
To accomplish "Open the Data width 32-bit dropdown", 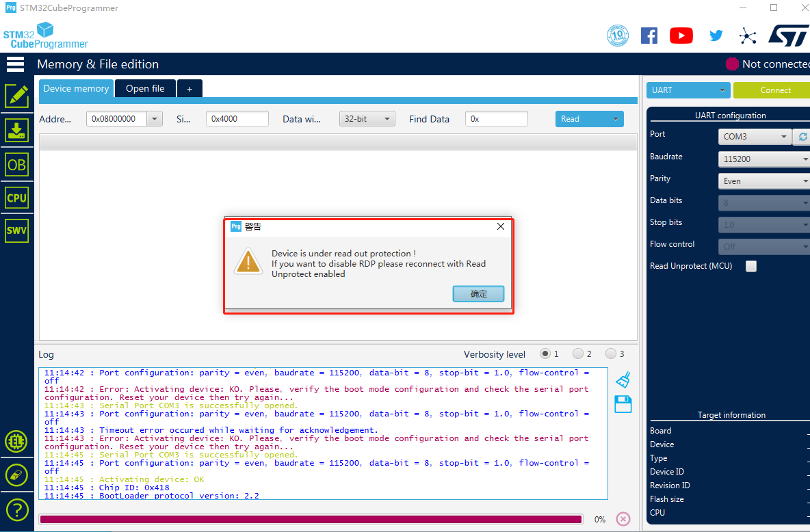I will (367, 119).
